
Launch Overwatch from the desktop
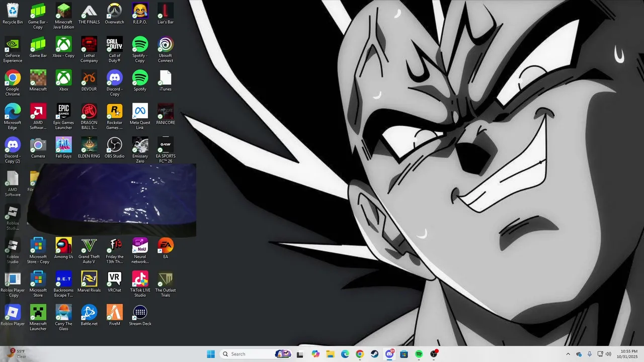(x=115, y=14)
